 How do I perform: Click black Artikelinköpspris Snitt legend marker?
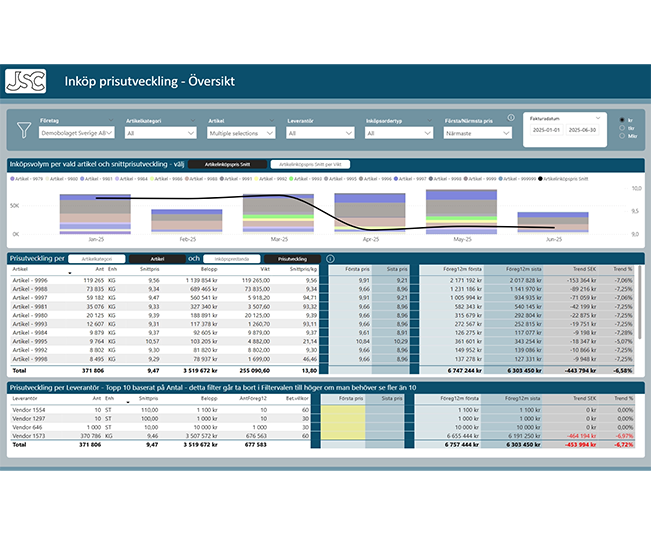point(540,179)
